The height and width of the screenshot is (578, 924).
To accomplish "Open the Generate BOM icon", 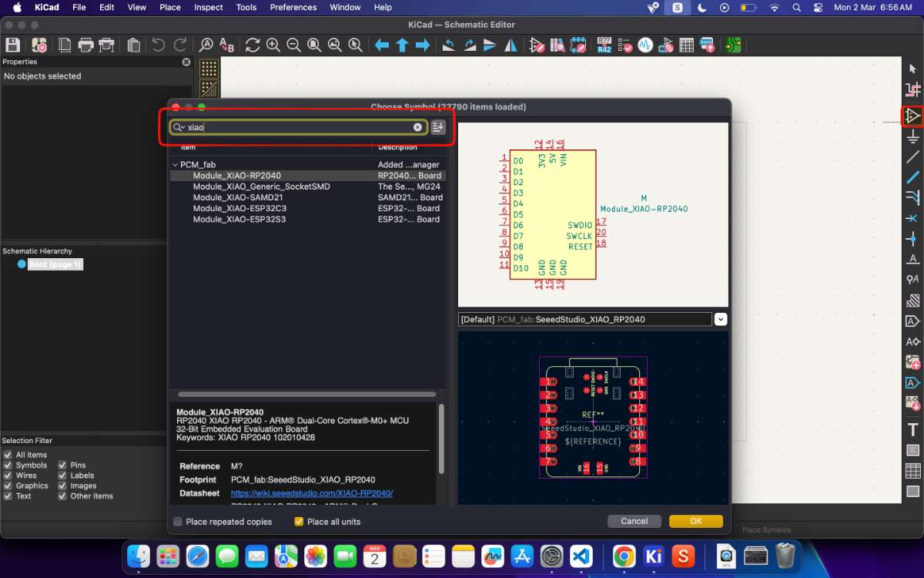I will (706, 45).
